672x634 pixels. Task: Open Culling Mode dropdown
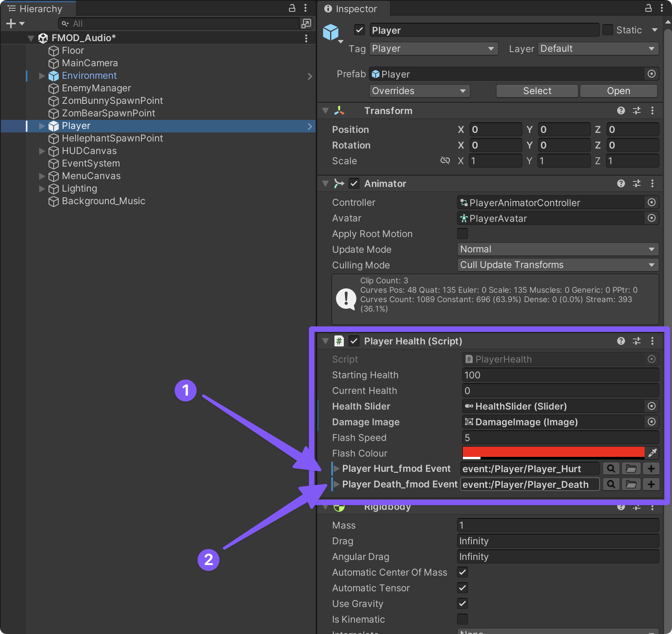pos(558,265)
